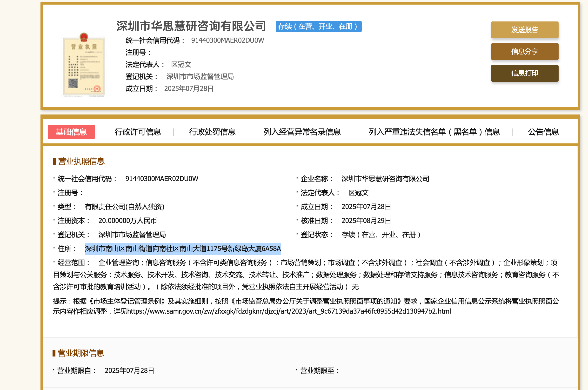Image resolution: width=588 pixels, height=390 pixels.
Task: Click the 营业期限信息 section heading
Action: click(x=80, y=353)
